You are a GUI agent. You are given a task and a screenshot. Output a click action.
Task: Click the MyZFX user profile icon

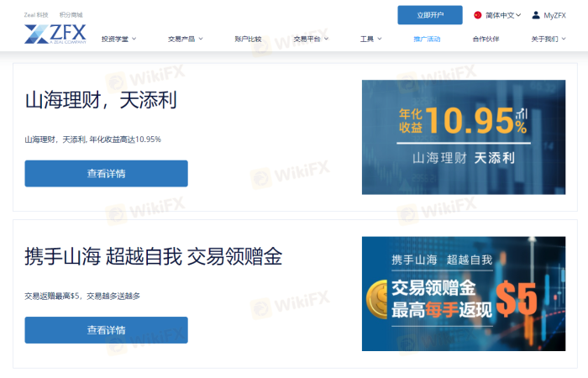pos(536,15)
